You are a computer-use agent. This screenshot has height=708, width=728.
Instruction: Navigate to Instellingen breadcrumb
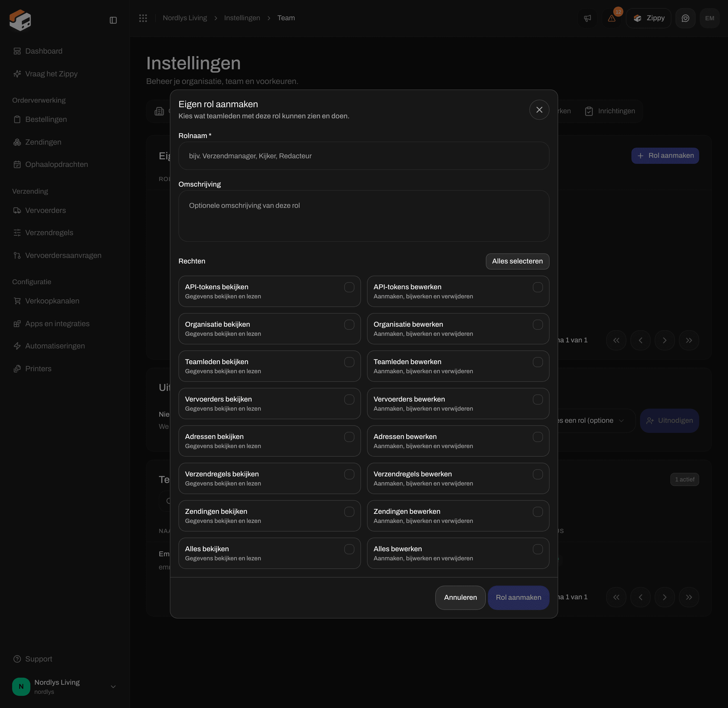(x=242, y=18)
